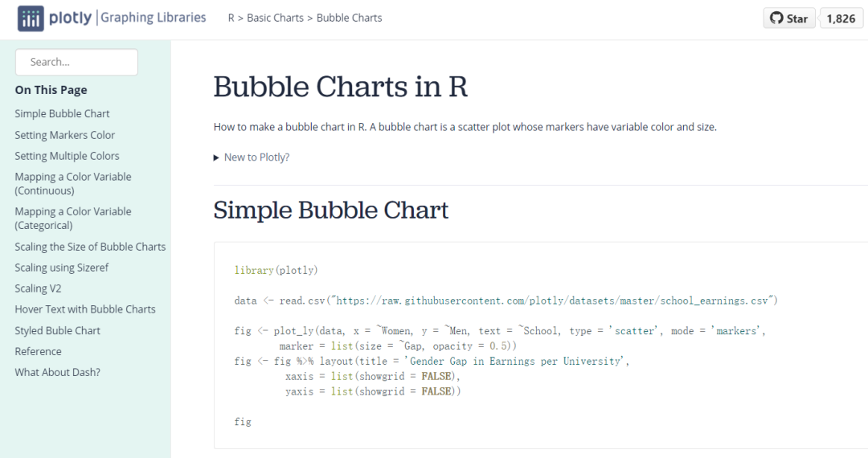Open the 1,826 stargazers count
This screenshot has width=868, height=458.
[841, 18]
